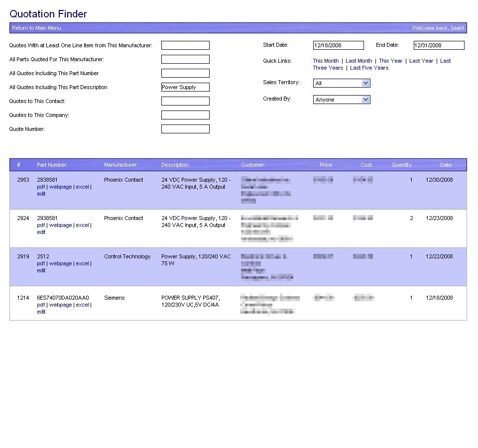Screen dimensions: 478x448
Task: Click the Welcome back, Sean! text
Action: 438,28
